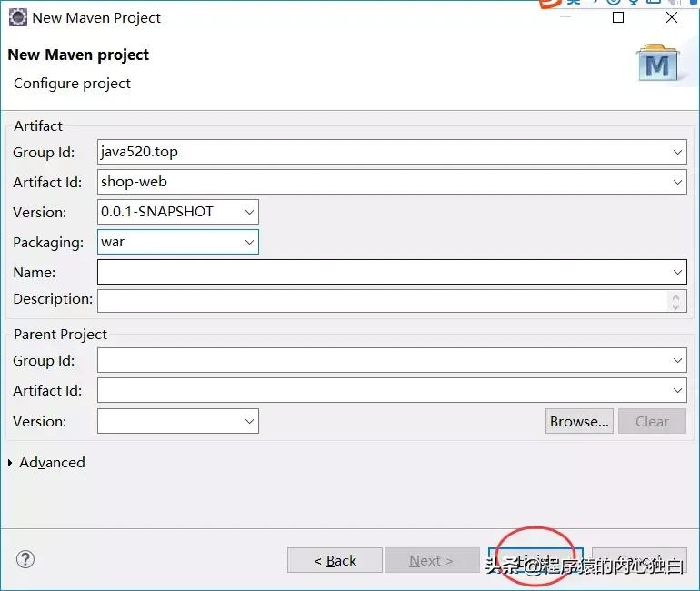Click the Finish button
This screenshot has height=591, width=700.
click(x=535, y=560)
